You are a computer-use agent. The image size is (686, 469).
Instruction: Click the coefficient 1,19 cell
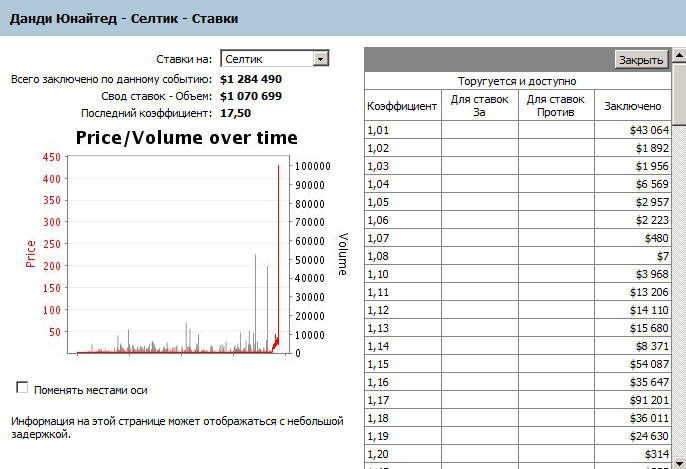402,435
